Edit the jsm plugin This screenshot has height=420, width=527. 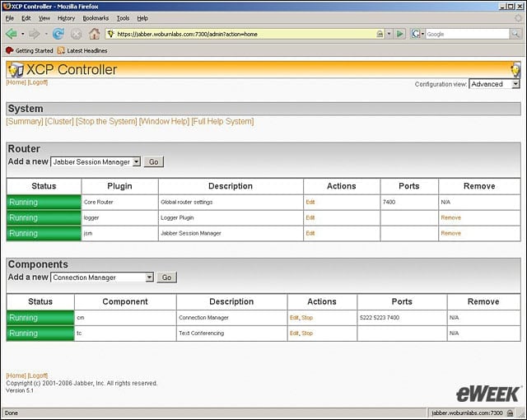pos(310,233)
